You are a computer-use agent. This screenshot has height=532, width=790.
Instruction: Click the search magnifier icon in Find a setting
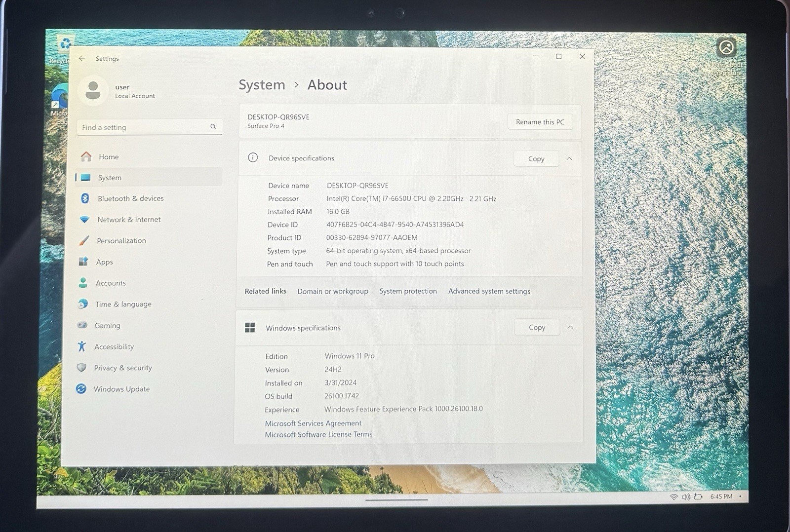(213, 127)
